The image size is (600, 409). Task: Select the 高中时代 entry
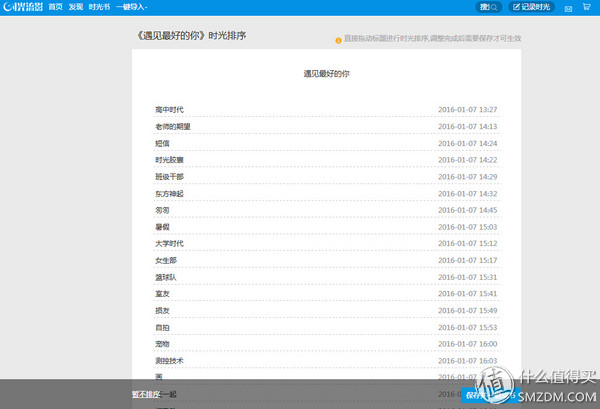point(169,110)
